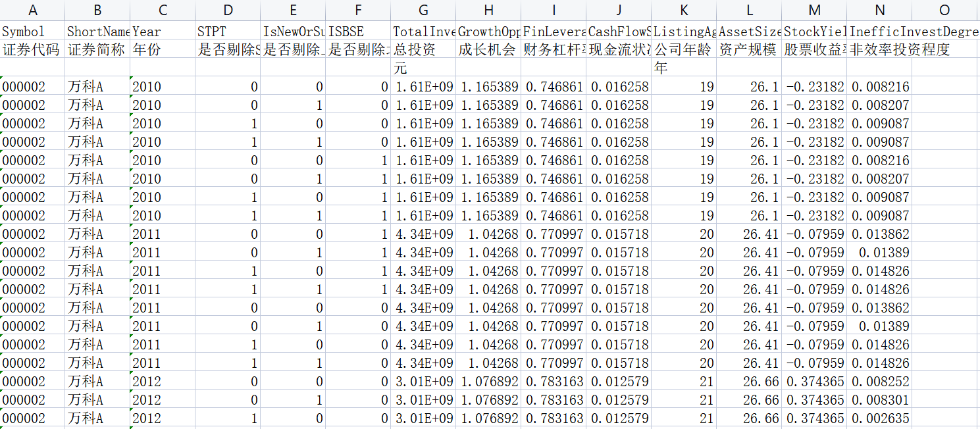Viewport: 980px width, 429px height.
Task: Select 26.66 in the row ending 0.008301
Action: tap(750, 400)
